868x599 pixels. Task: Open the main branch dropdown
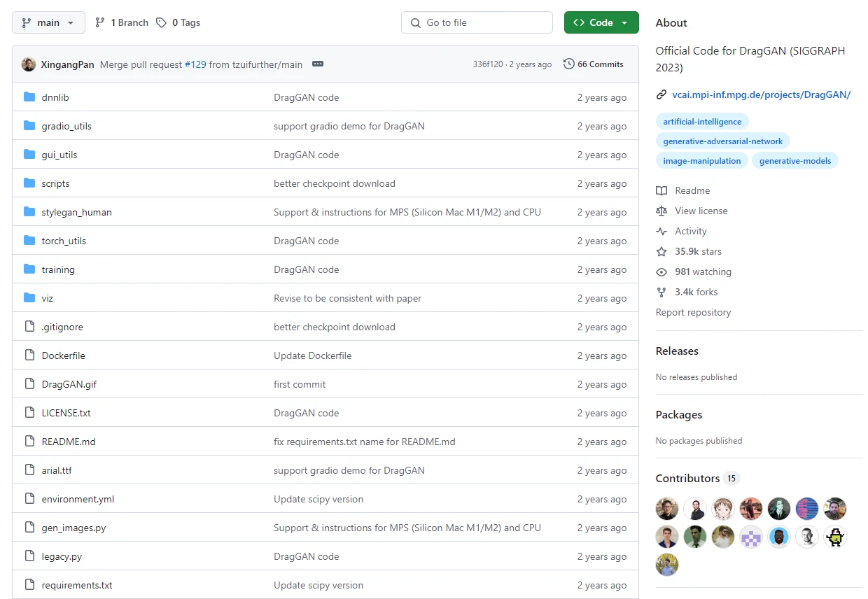tap(48, 22)
